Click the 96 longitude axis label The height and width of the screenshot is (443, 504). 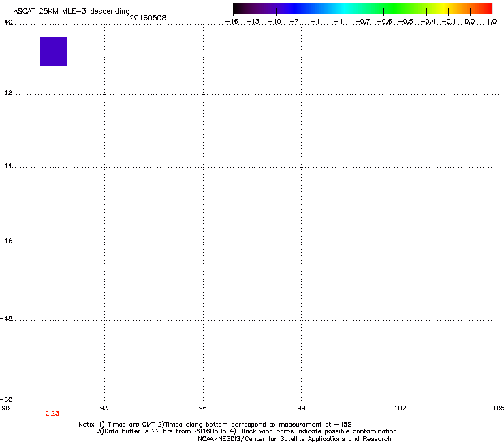[202, 408]
